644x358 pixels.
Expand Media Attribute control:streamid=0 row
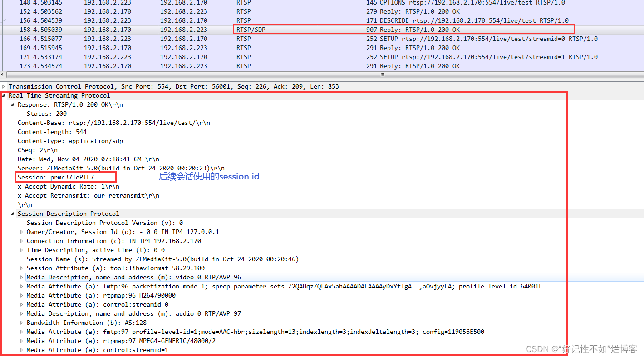coord(22,304)
